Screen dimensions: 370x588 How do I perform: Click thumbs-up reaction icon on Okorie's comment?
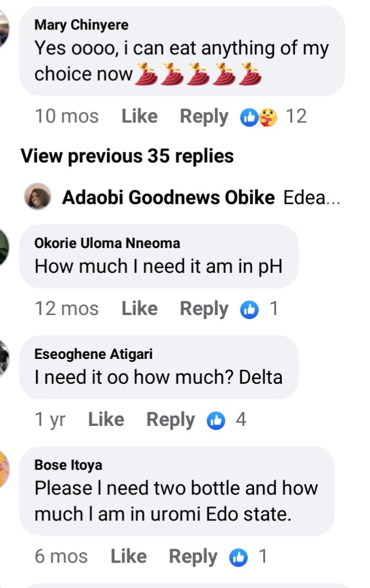pyautogui.click(x=250, y=309)
